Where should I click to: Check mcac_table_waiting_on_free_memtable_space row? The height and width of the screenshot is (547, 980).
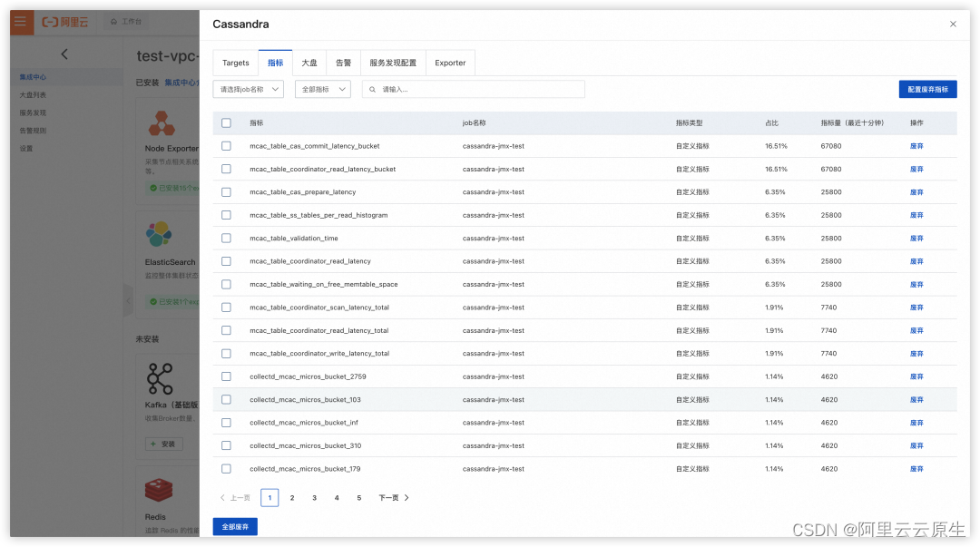(x=226, y=285)
